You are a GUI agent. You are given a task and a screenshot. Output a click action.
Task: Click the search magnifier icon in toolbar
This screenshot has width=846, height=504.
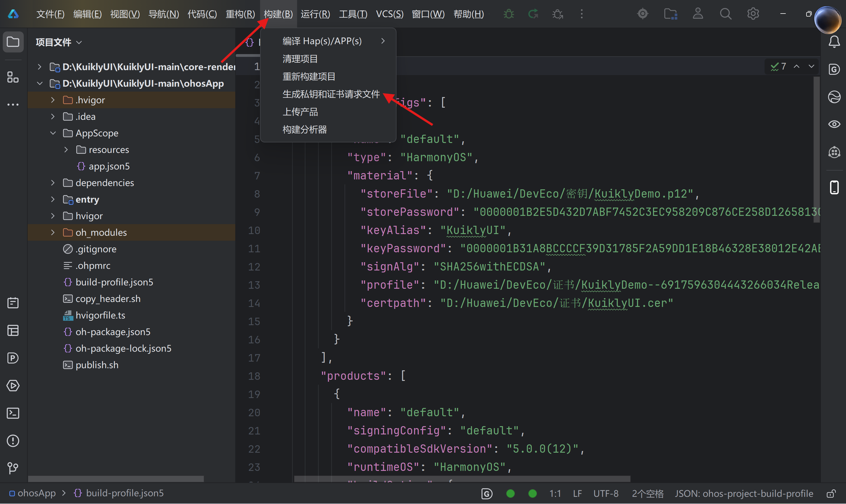[x=725, y=14]
